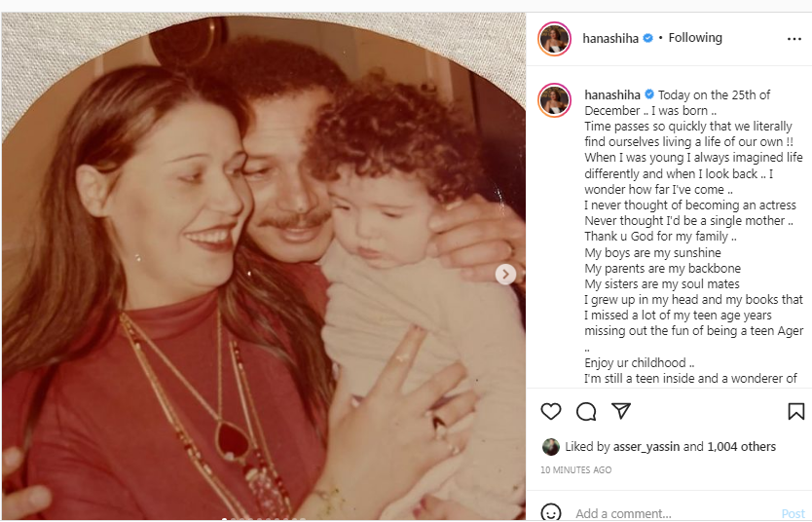Share the post via paper plane icon
This screenshot has width=812, height=522.
click(621, 411)
